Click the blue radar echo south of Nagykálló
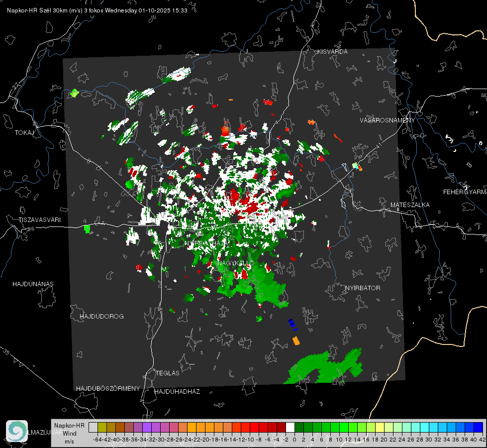This screenshot has width=487, height=448. point(292,324)
